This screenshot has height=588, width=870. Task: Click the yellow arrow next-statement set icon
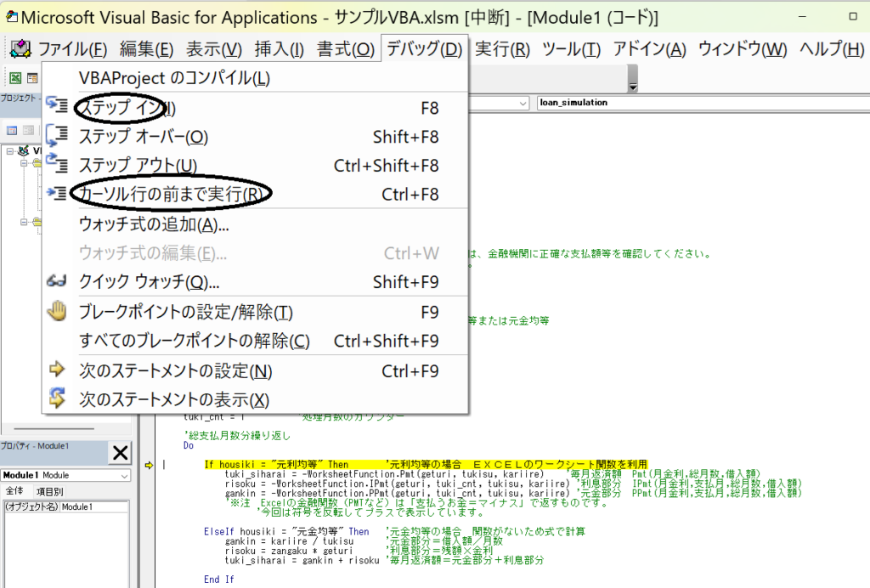[x=58, y=370]
